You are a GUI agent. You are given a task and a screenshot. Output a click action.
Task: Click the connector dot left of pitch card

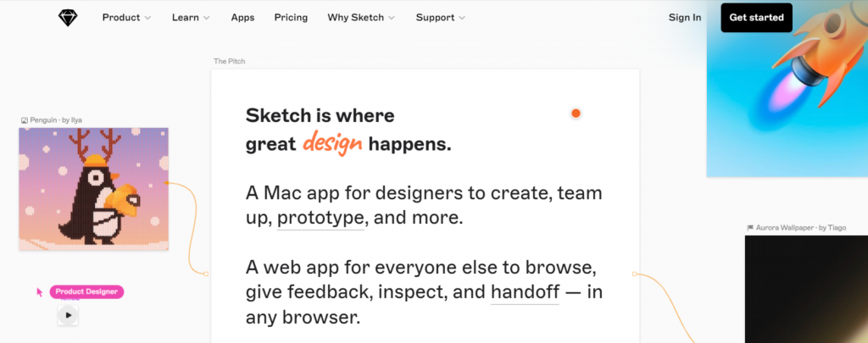pyautogui.click(x=206, y=274)
